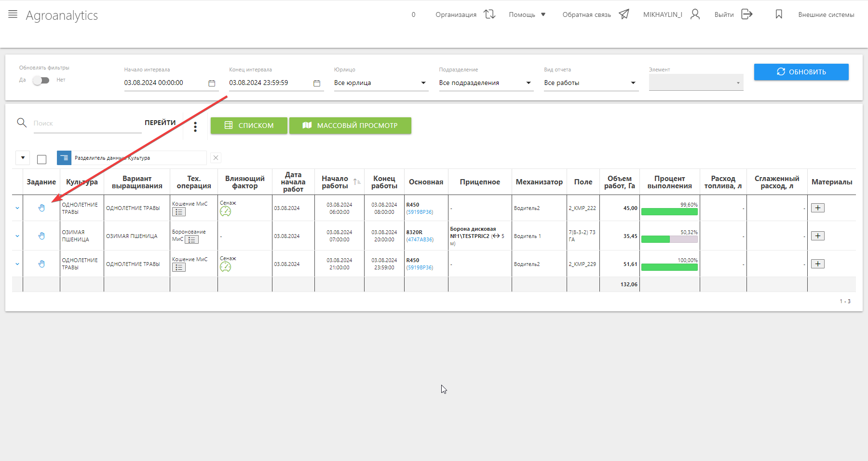Image resolution: width=868 pixels, height=461 pixels.
Task: Open operation details list icon for Боронование МиС
Action: [x=191, y=239]
